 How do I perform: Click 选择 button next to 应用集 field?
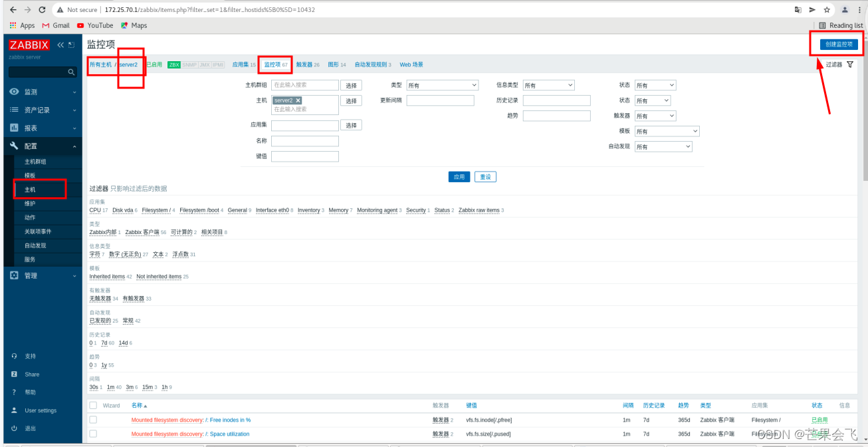click(x=352, y=125)
